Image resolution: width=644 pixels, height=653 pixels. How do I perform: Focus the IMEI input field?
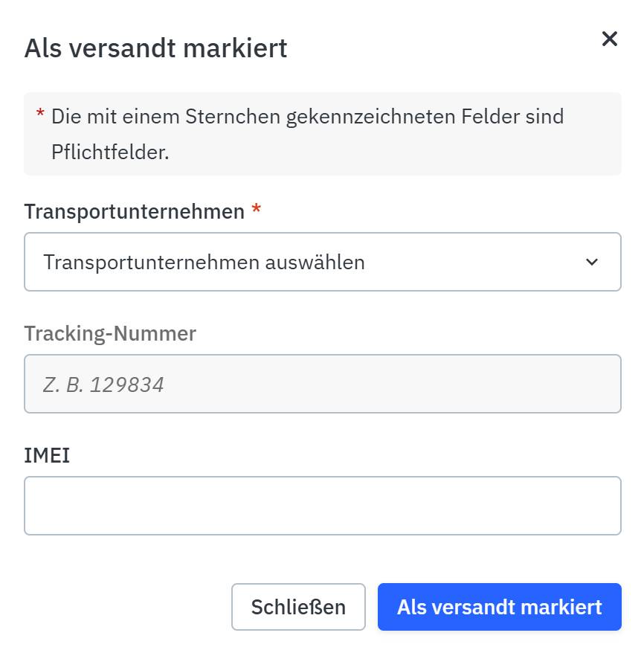click(323, 506)
